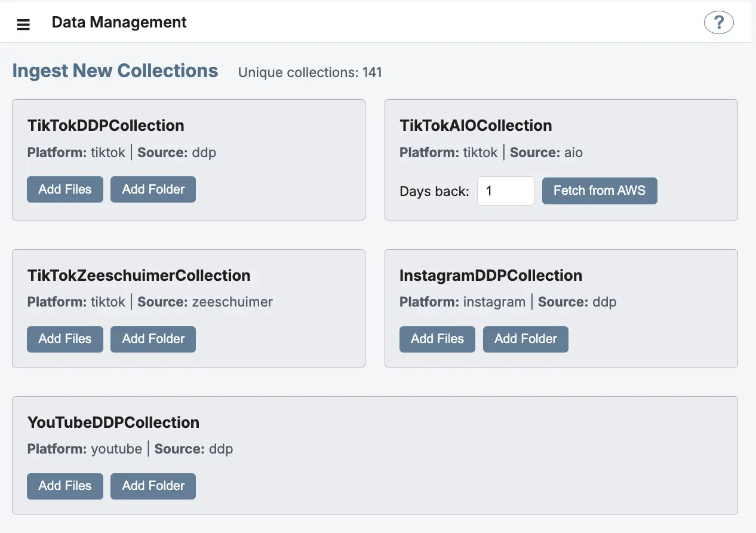Image resolution: width=756 pixels, height=533 pixels.
Task: Focus the Days back input field
Action: pyautogui.click(x=506, y=191)
